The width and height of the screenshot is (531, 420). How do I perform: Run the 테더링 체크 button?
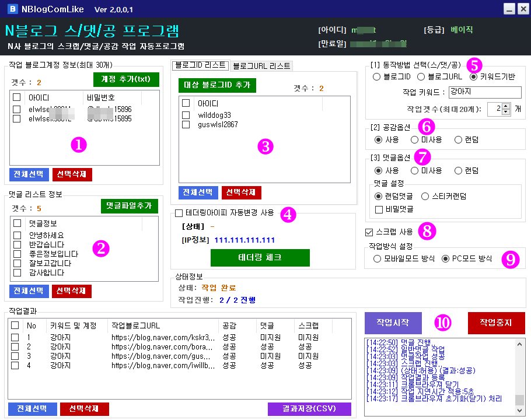coord(260,258)
